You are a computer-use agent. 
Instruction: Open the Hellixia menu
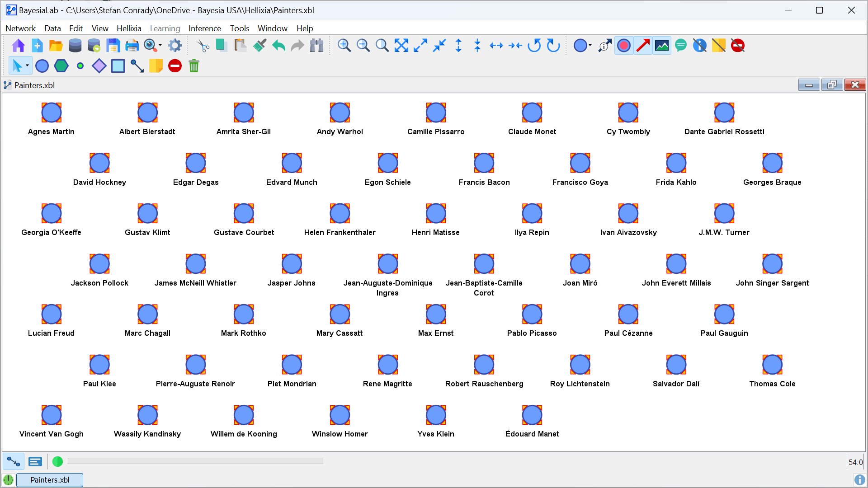tap(129, 28)
